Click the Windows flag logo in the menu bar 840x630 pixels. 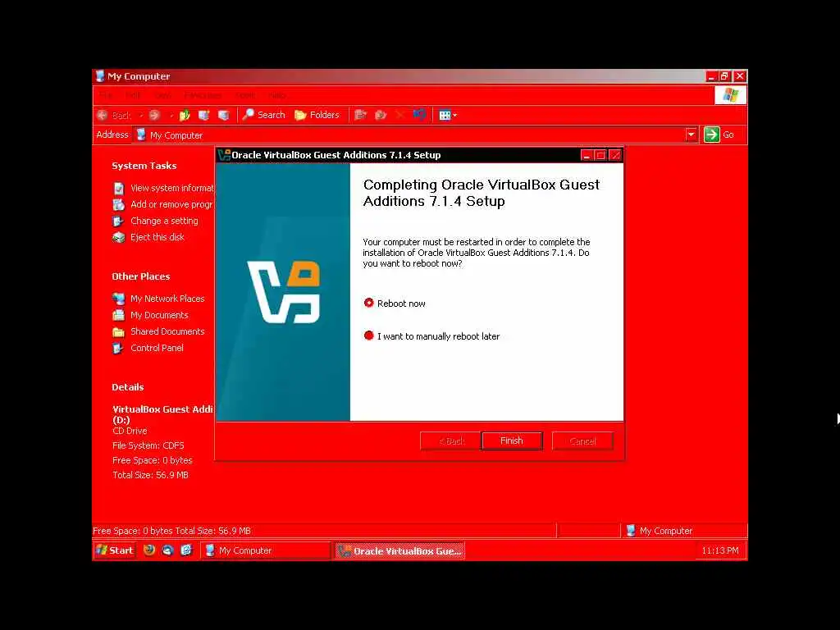[730, 95]
